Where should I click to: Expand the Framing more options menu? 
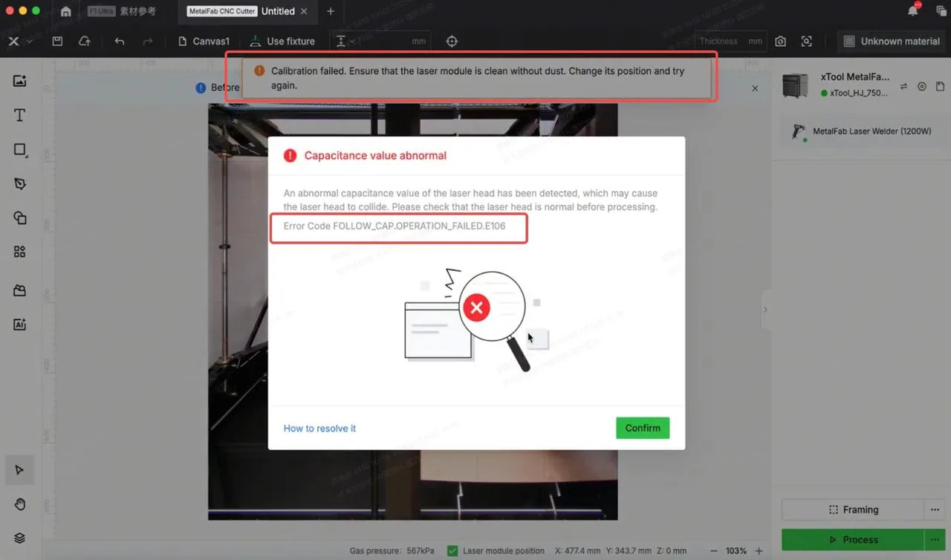tap(935, 509)
